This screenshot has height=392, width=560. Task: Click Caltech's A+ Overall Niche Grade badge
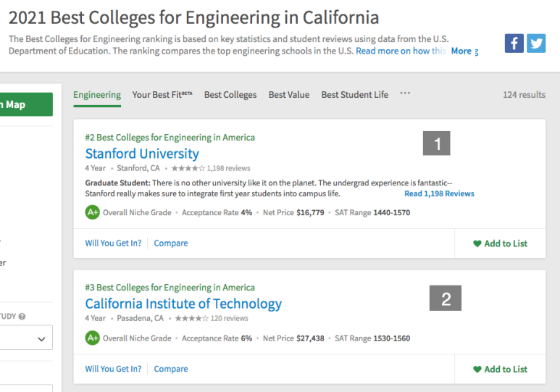click(93, 338)
